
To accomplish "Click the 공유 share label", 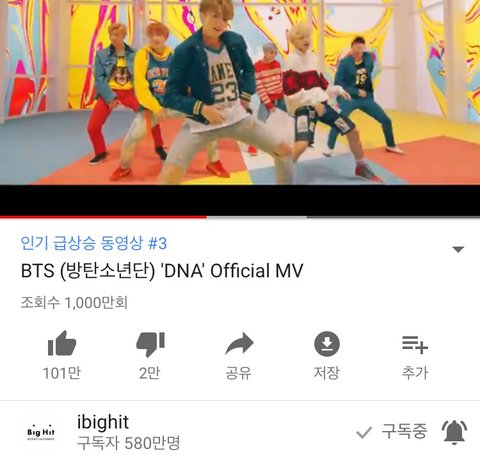I will (x=238, y=373).
